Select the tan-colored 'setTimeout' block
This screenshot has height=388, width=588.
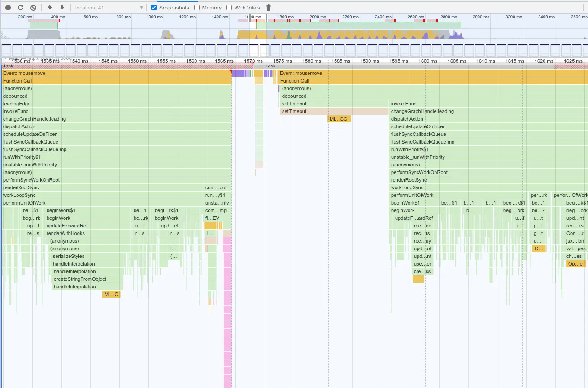pos(334,111)
